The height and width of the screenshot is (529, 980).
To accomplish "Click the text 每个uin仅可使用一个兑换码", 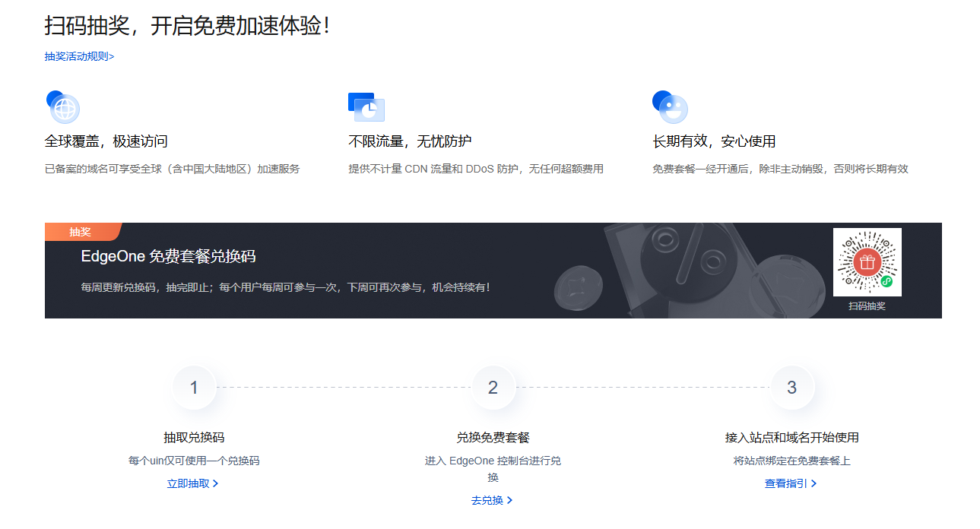I will [194, 461].
